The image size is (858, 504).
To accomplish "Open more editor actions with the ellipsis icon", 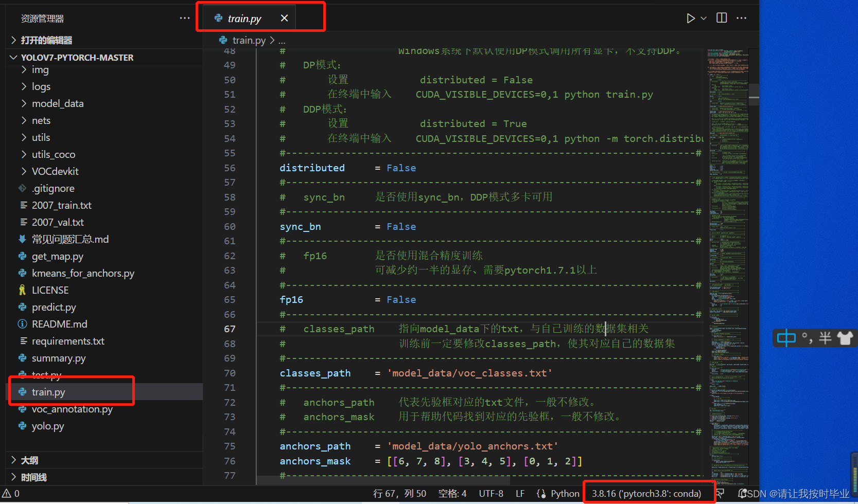I will click(741, 17).
